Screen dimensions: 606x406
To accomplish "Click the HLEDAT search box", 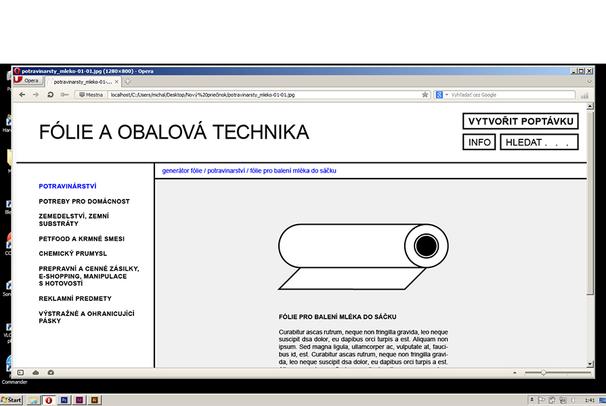I will 539,142.
